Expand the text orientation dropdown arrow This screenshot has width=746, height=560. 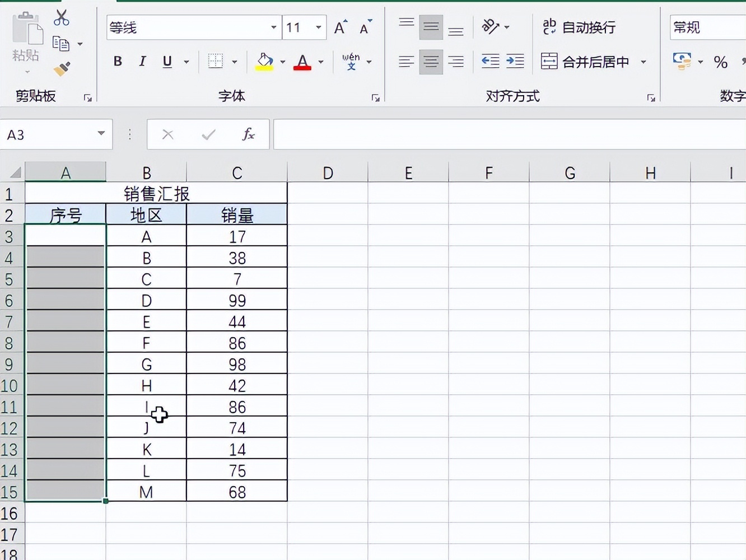pyautogui.click(x=507, y=27)
